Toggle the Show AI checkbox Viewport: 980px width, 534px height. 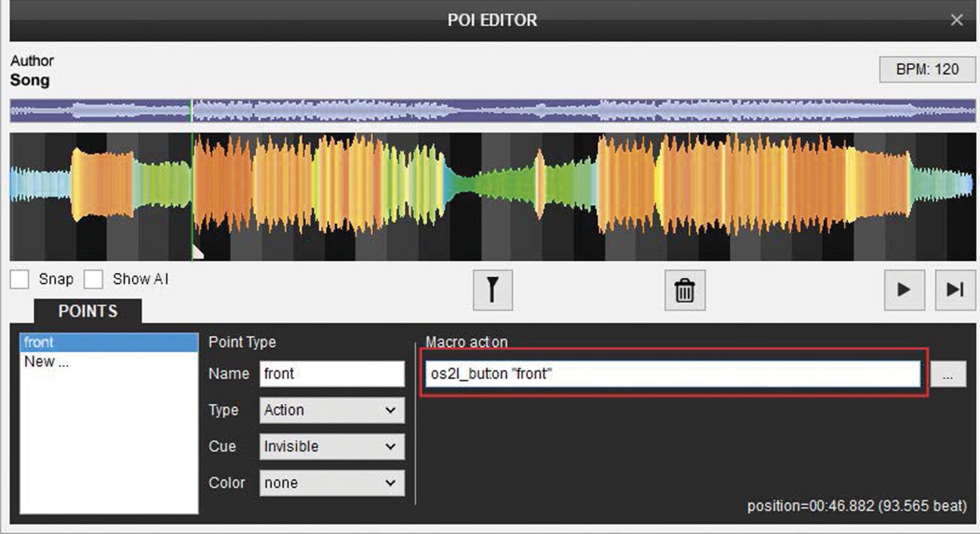coord(93,279)
